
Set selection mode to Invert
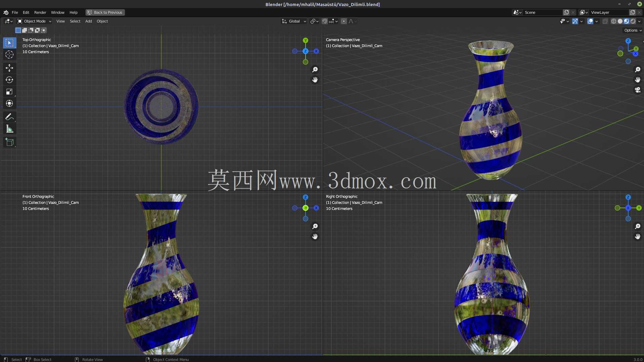(x=37, y=30)
